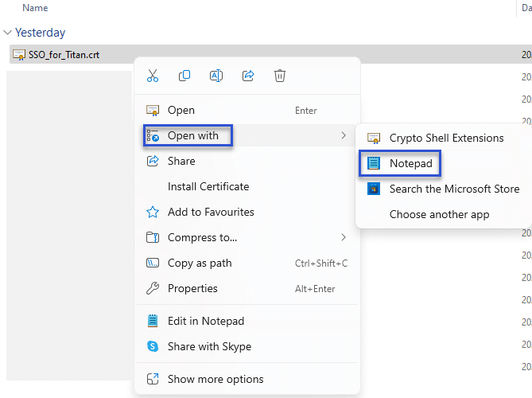This screenshot has width=532, height=398.
Task: Click the Cut scissors icon
Action: tap(153, 76)
